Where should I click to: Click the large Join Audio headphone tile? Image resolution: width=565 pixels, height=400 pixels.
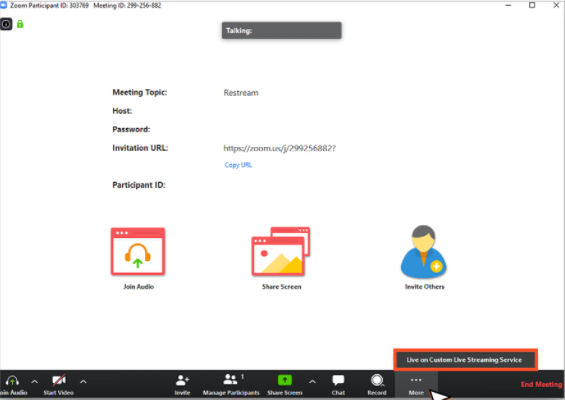(138, 252)
